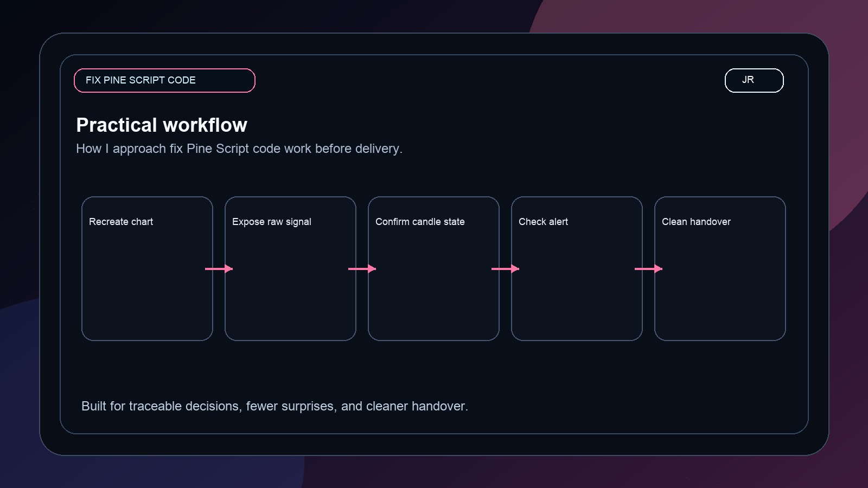This screenshot has height=488, width=868.
Task: Select the Recreate chart step card
Action: (147, 268)
